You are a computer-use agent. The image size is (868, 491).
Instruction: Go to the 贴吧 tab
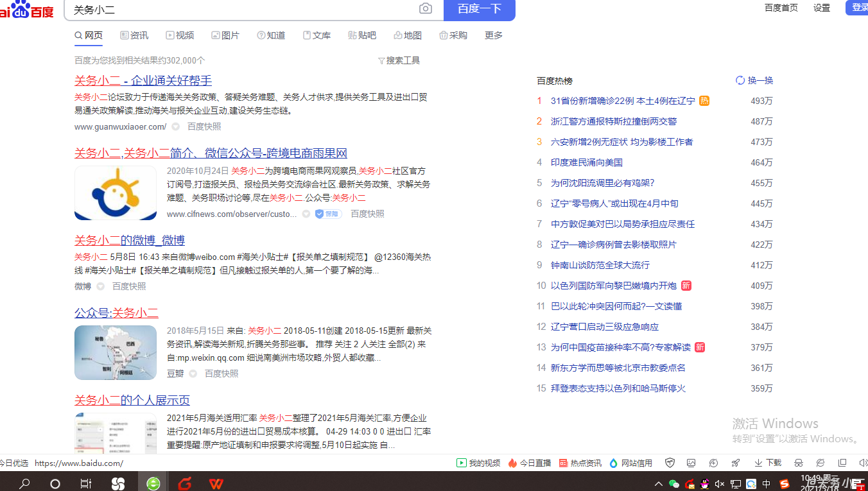tap(362, 35)
